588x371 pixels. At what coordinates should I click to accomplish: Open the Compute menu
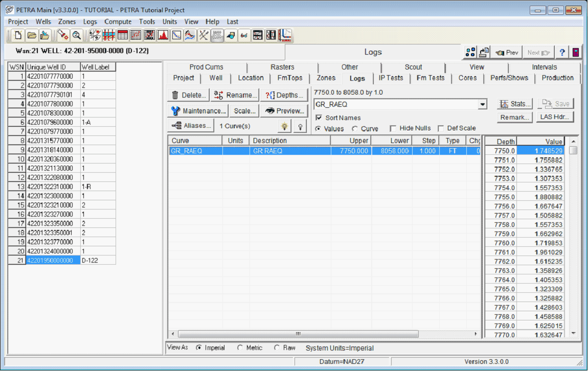118,21
